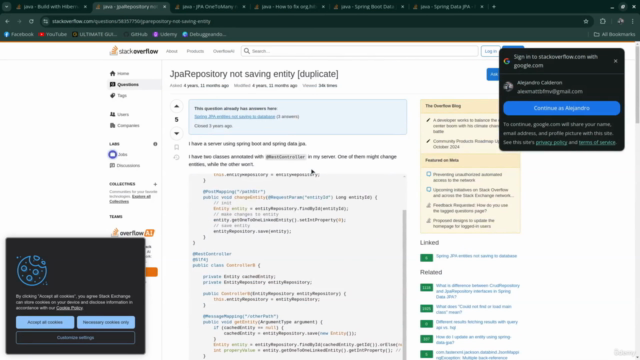Switch to the 'java - Spring Boot Data' tab
This screenshot has width=640, height=360.
click(368, 7)
